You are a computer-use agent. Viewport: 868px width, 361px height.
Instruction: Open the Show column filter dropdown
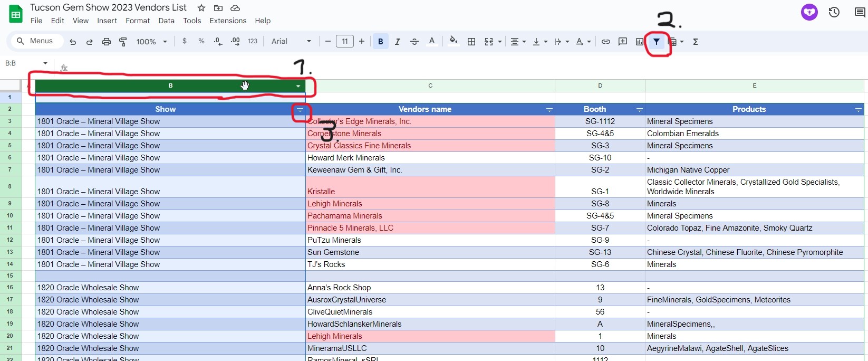(300, 110)
